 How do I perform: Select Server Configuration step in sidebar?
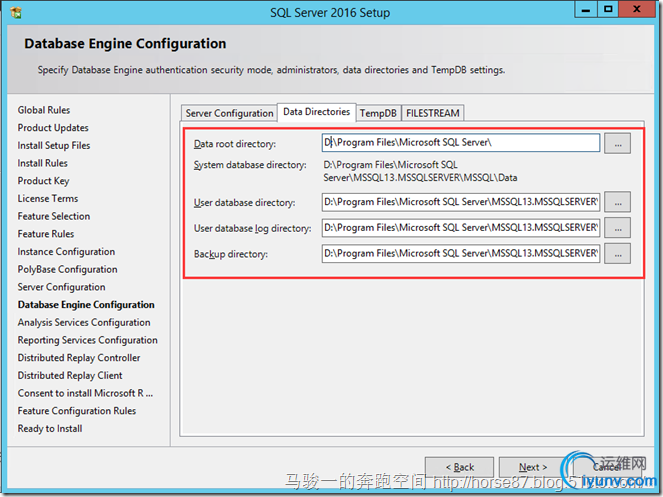pyautogui.click(x=62, y=287)
